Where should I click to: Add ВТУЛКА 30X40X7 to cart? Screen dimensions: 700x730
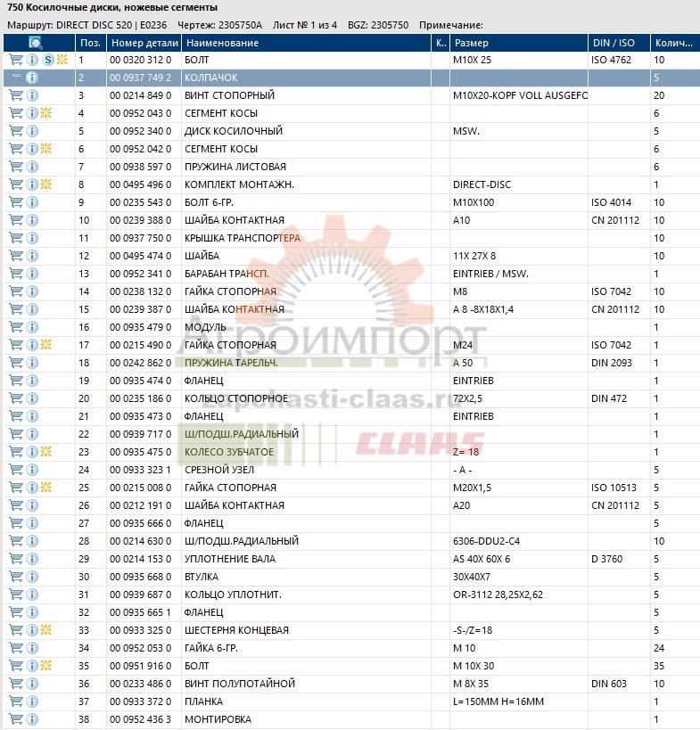click(16, 577)
